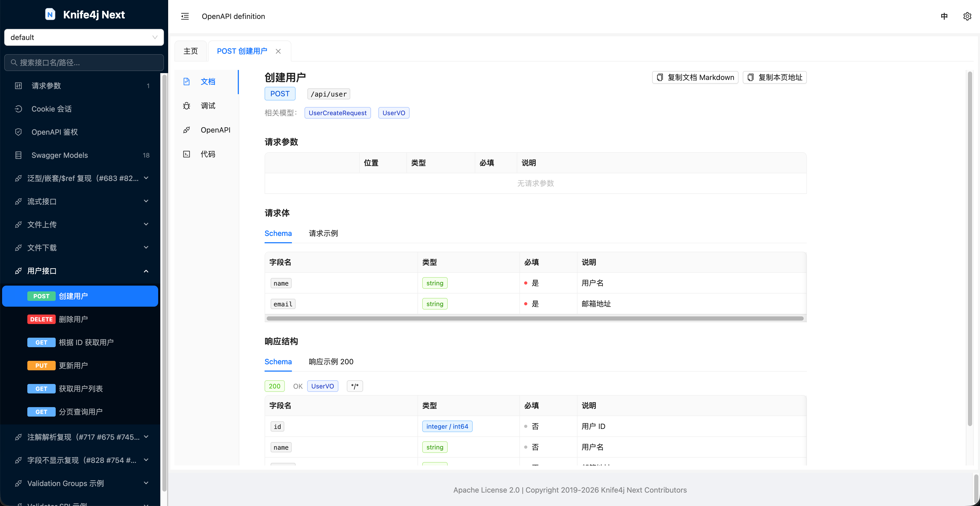The width and height of the screenshot is (980, 506).
Task: Open the UserCreateRequest related model link
Action: [337, 113]
